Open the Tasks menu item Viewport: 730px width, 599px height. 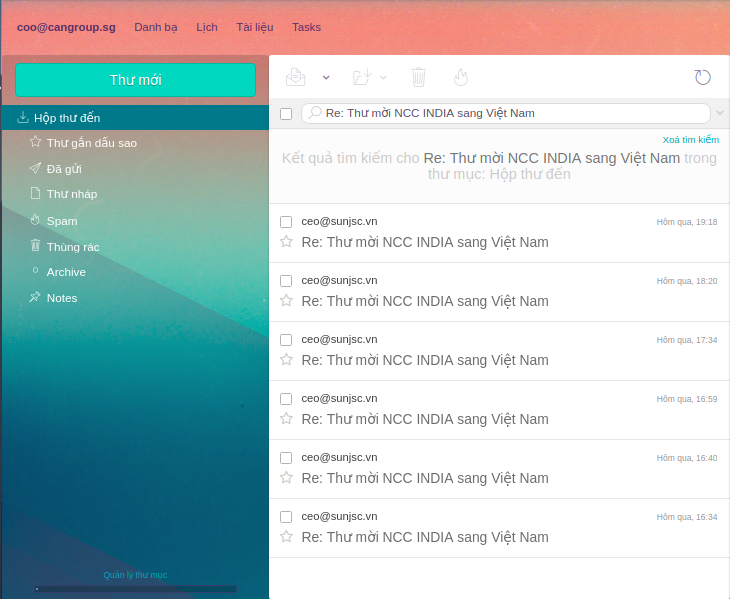point(306,27)
